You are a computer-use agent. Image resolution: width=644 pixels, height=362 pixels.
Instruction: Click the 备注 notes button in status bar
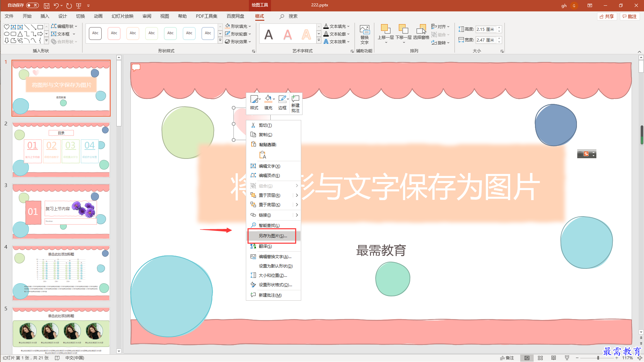point(507,358)
